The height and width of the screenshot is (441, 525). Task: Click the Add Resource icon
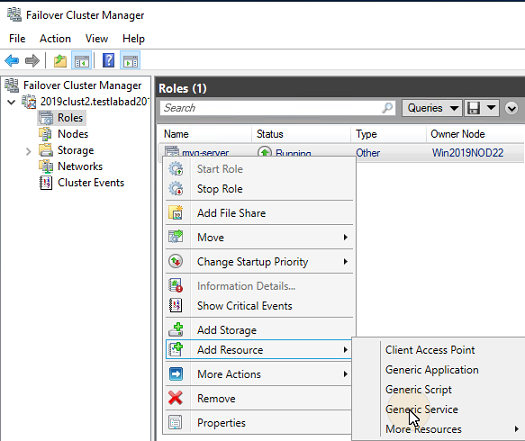[x=176, y=350]
